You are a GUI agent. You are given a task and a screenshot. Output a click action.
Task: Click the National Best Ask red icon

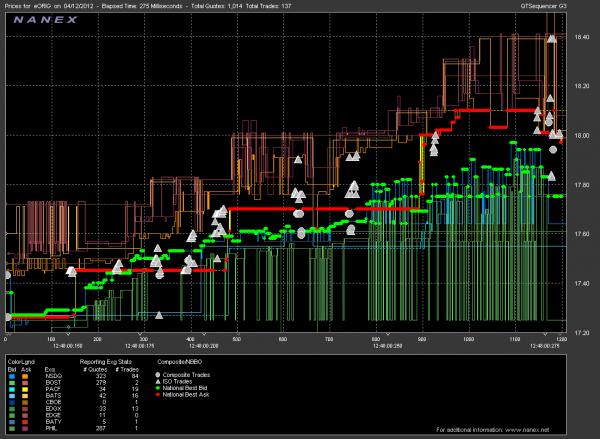(x=156, y=393)
